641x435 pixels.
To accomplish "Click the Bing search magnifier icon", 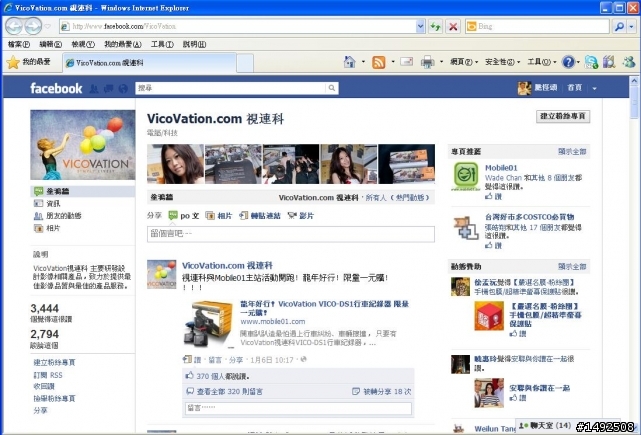I will [x=619, y=27].
